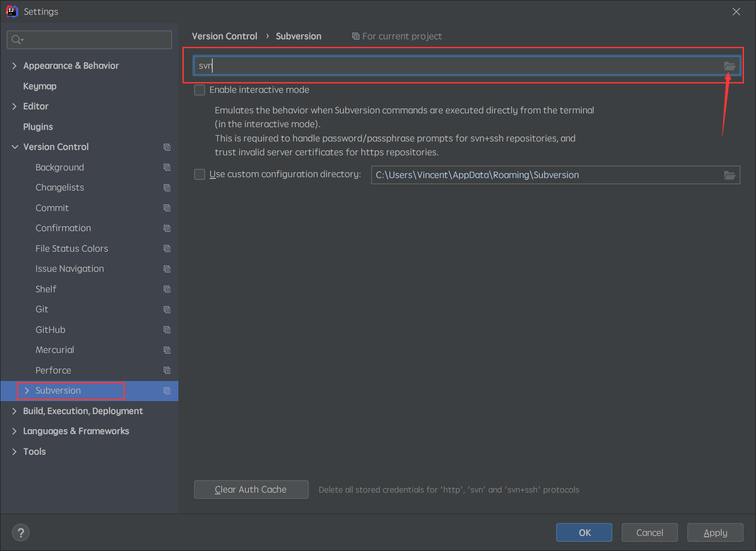The height and width of the screenshot is (551, 756).
Task: Expand the Editor section
Action: click(x=14, y=106)
